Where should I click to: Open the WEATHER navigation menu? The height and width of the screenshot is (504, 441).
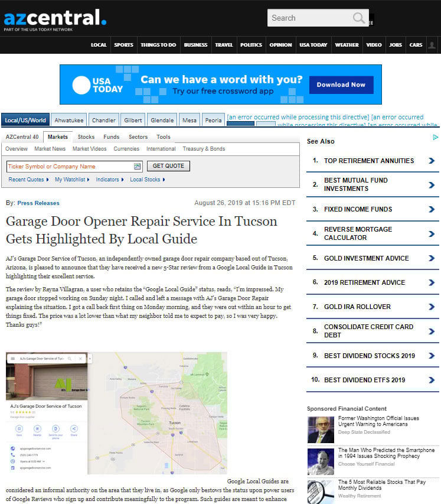[x=347, y=45]
